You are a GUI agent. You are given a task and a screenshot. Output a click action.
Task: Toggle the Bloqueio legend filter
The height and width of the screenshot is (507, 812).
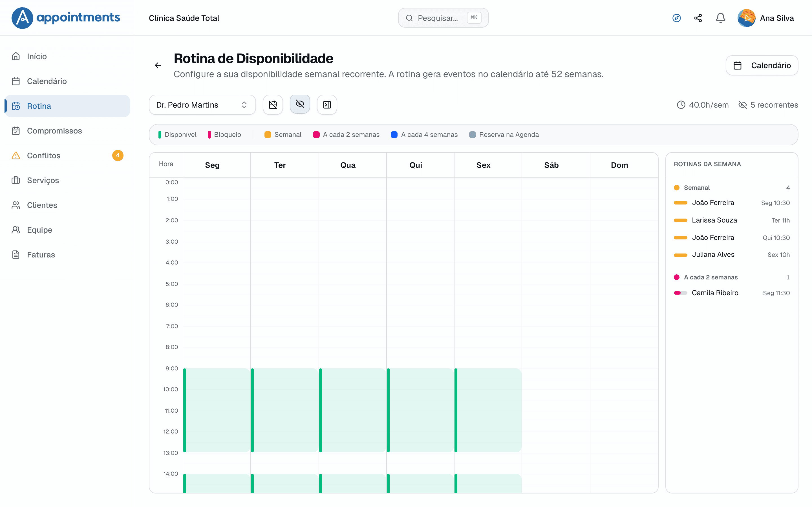pyautogui.click(x=224, y=135)
